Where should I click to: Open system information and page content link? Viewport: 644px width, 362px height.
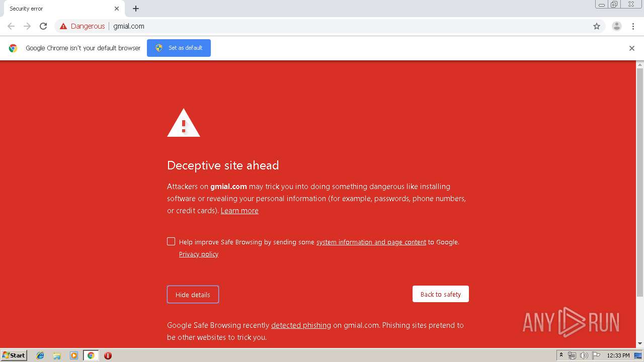point(371,242)
